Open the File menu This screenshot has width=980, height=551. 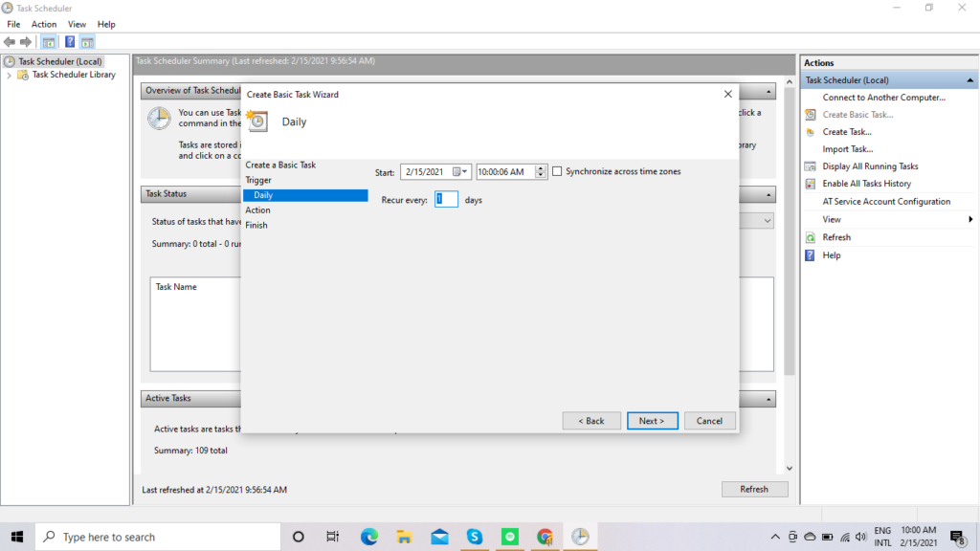point(13,24)
